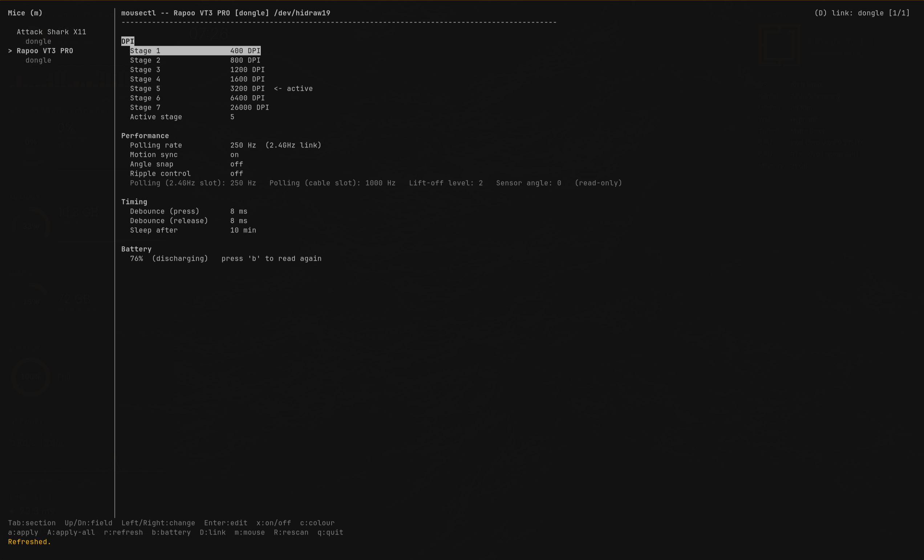Select the dongle entry under Attack Shark X11
924x560 pixels.
[x=38, y=41]
